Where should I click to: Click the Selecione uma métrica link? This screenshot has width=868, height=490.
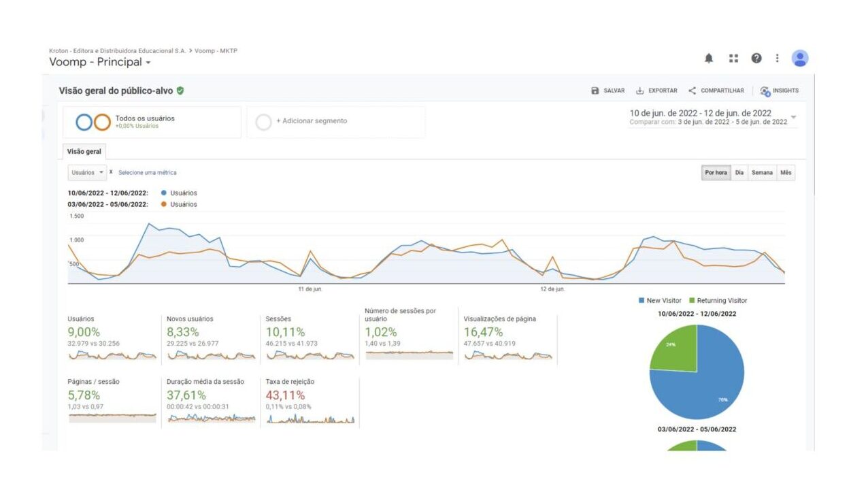pyautogui.click(x=147, y=173)
